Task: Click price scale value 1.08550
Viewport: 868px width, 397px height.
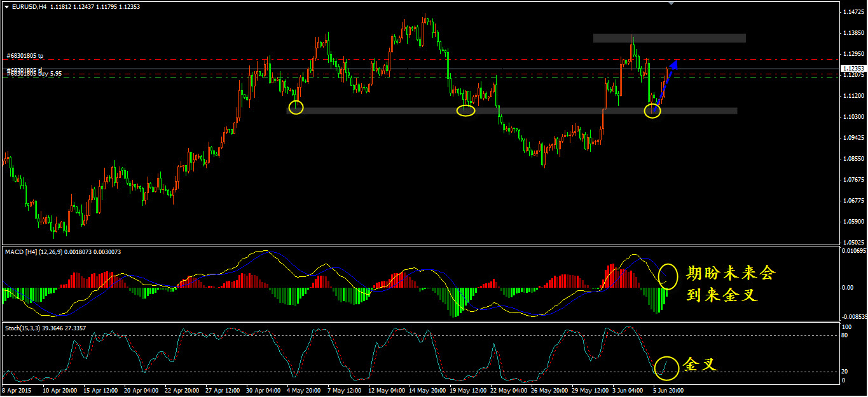Action: (x=853, y=158)
